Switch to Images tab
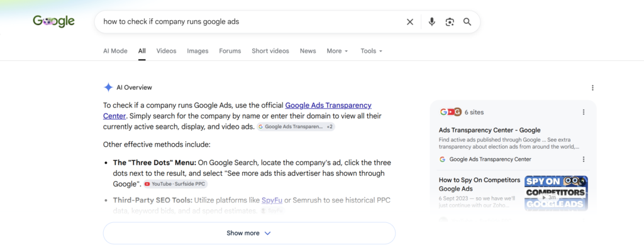Image resolution: width=644 pixels, height=248 pixels. pos(197,51)
